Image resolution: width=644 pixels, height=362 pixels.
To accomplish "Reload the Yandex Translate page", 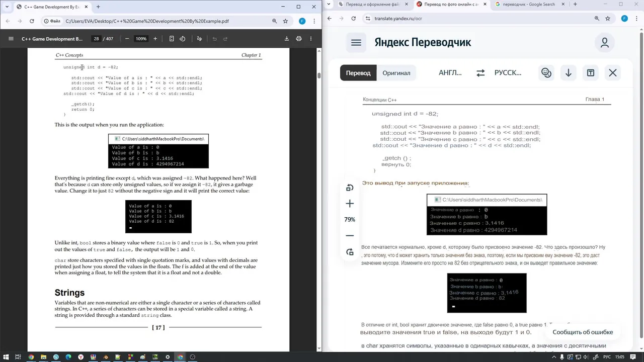I will tap(354, 18).
